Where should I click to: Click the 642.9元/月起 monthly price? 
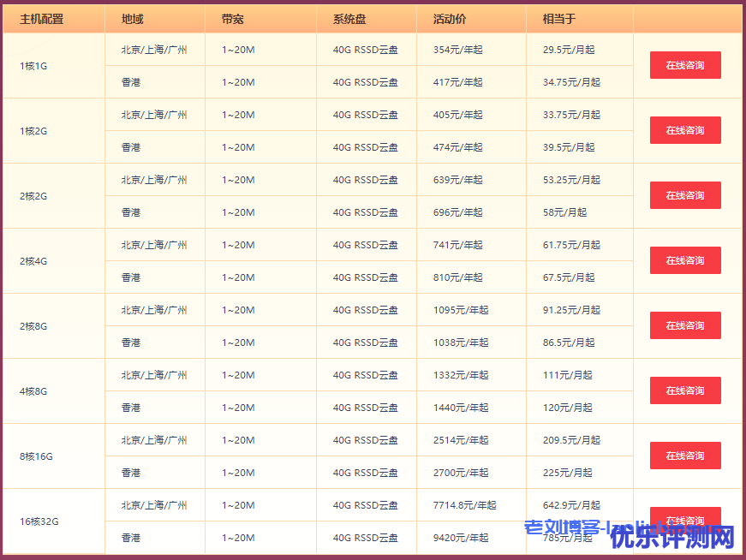click(571, 505)
